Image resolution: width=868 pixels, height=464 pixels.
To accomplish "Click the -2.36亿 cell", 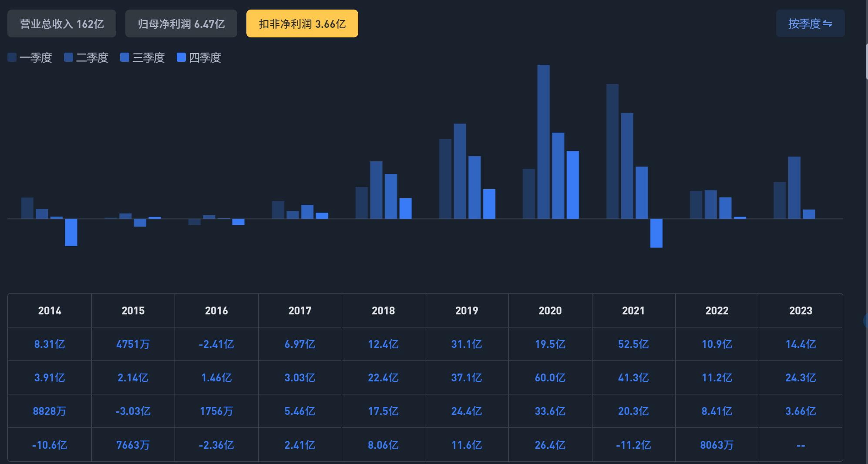I will click(216, 445).
